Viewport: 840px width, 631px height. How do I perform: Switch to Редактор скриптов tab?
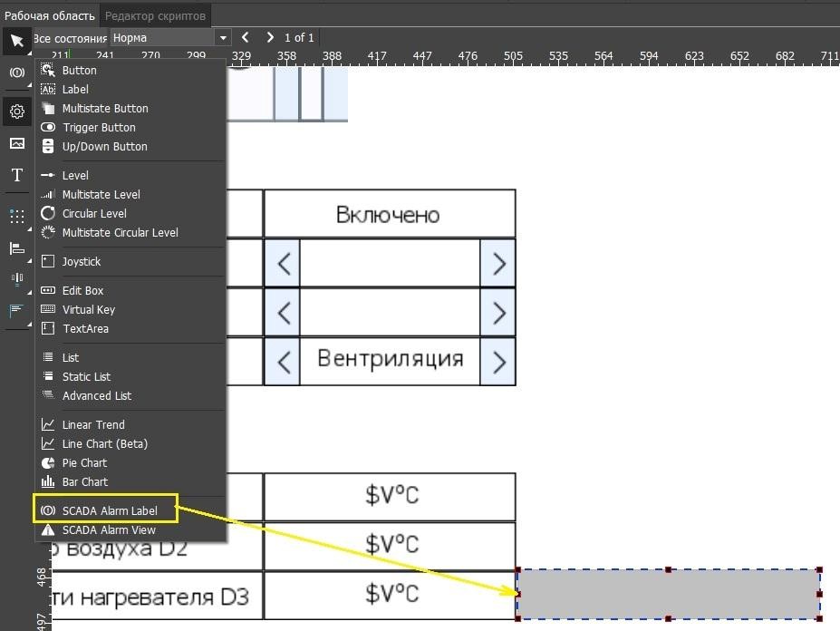[156, 15]
